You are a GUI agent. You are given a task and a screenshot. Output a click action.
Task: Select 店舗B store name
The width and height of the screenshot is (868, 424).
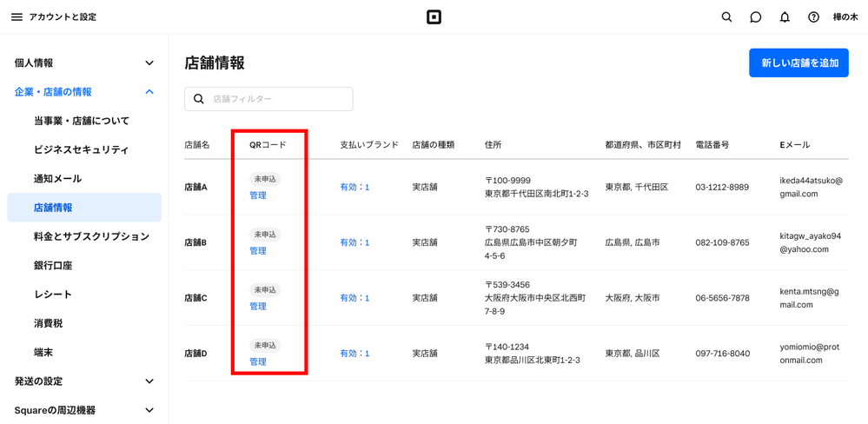(195, 242)
